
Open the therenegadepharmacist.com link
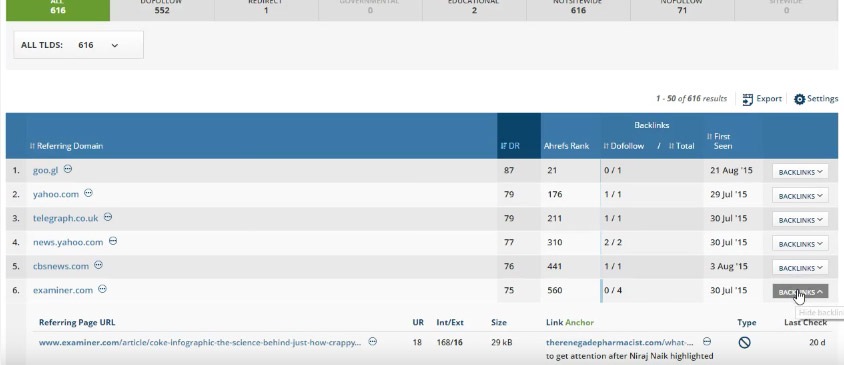[620, 342]
